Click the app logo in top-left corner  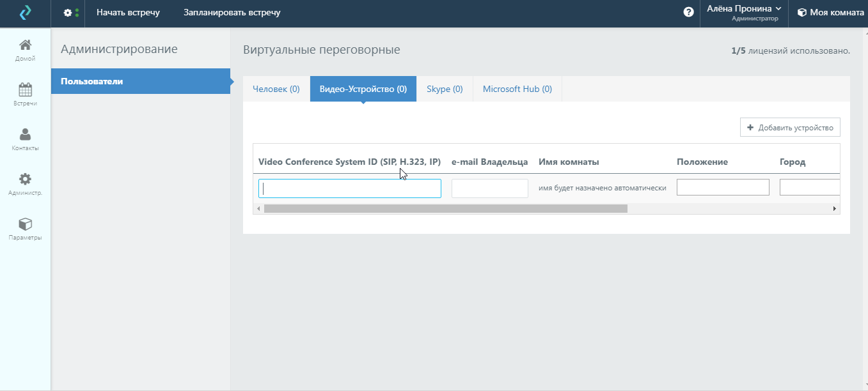click(x=25, y=13)
